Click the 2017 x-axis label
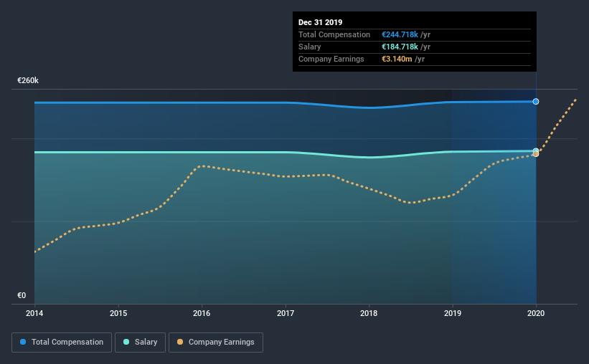The height and width of the screenshot is (364, 589). pos(286,313)
